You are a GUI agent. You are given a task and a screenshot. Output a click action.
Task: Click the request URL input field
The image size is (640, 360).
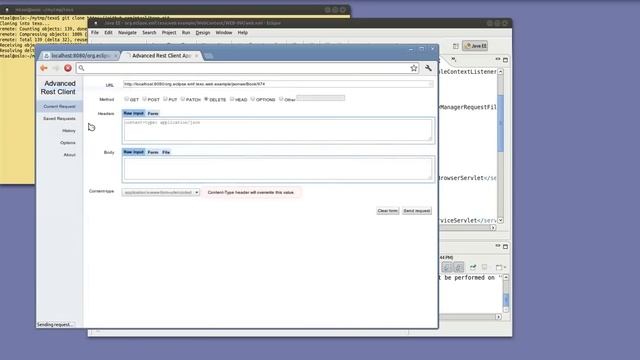tap(278, 84)
